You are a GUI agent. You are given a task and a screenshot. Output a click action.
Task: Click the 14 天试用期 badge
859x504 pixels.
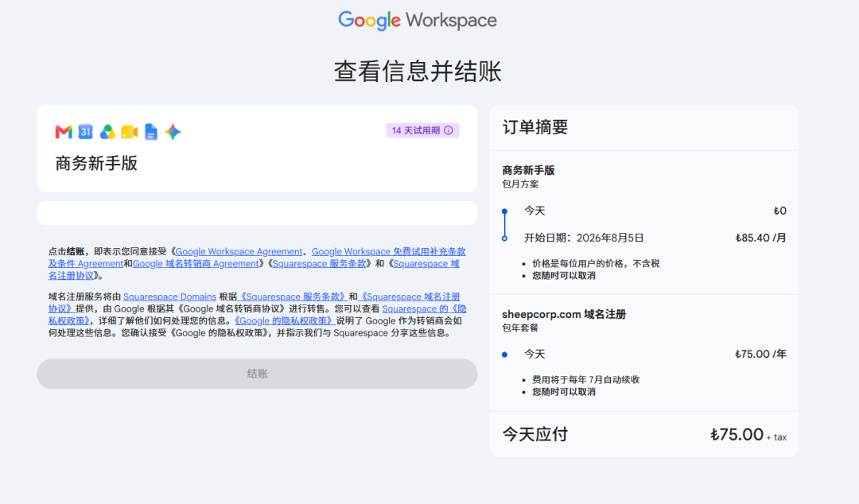(422, 130)
